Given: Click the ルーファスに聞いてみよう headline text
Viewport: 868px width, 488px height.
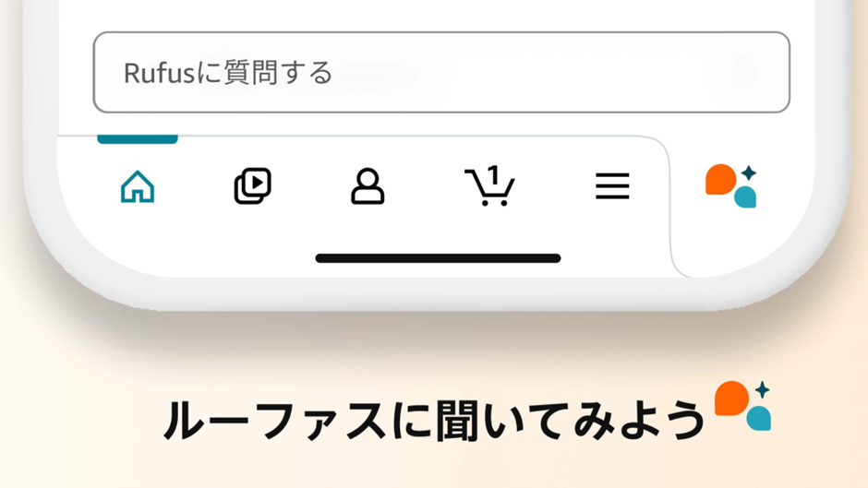Looking at the screenshot, I should pyautogui.click(x=434, y=421).
